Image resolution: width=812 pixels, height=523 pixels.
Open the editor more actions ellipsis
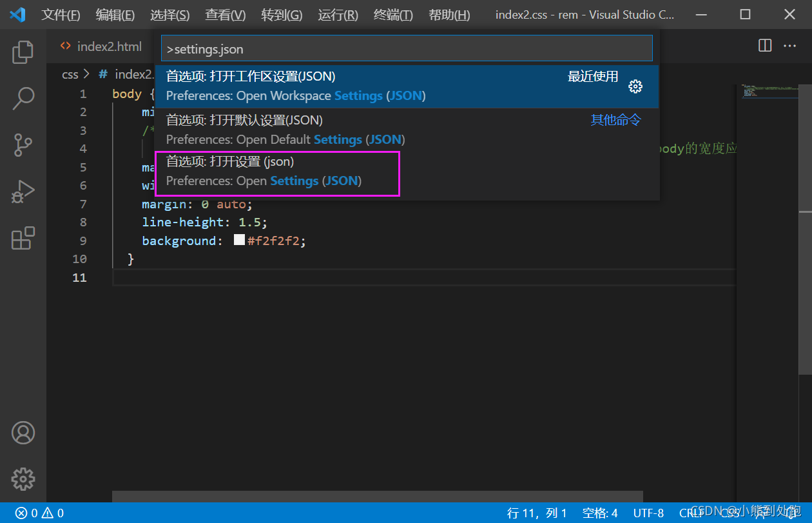pos(790,45)
